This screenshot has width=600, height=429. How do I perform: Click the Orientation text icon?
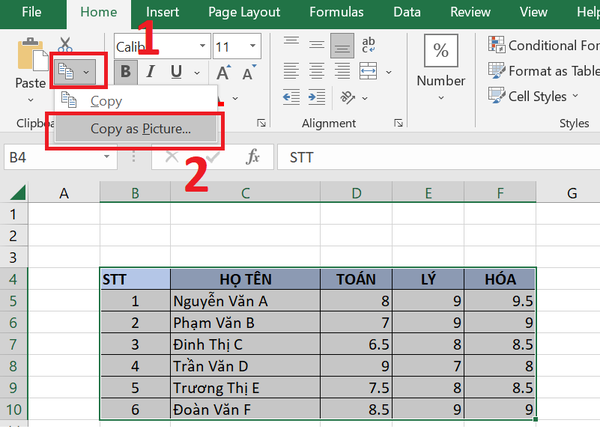click(347, 97)
